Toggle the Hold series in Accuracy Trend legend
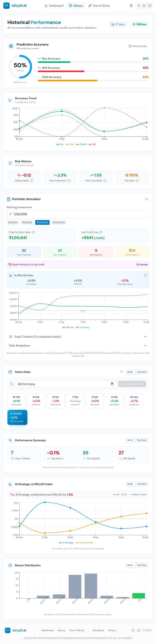Screen dimensions: 156x644 70,144
